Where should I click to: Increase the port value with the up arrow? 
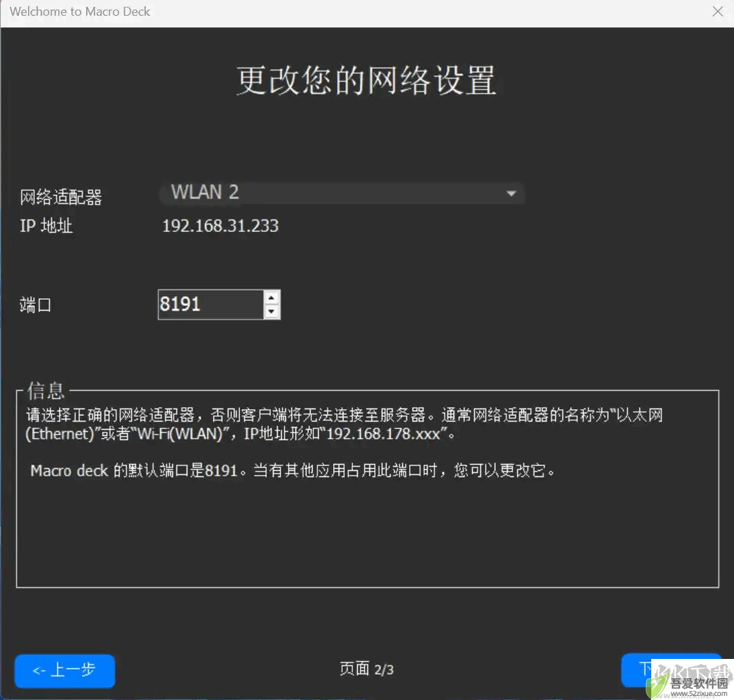(x=272, y=298)
